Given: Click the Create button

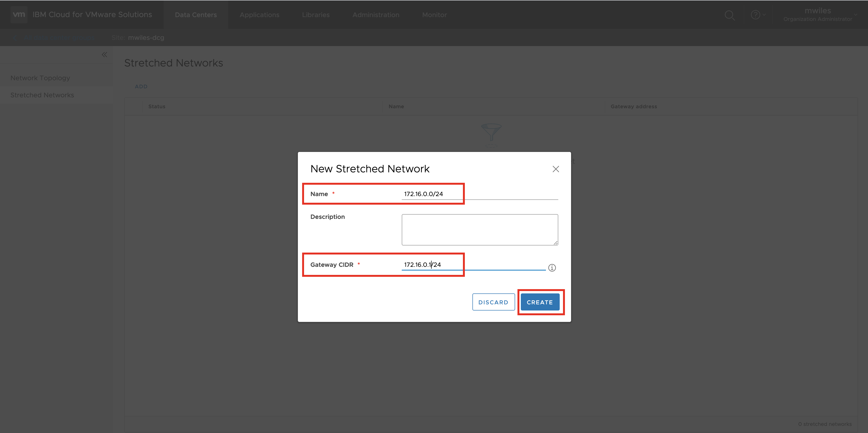Looking at the screenshot, I should [x=540, y=302].
